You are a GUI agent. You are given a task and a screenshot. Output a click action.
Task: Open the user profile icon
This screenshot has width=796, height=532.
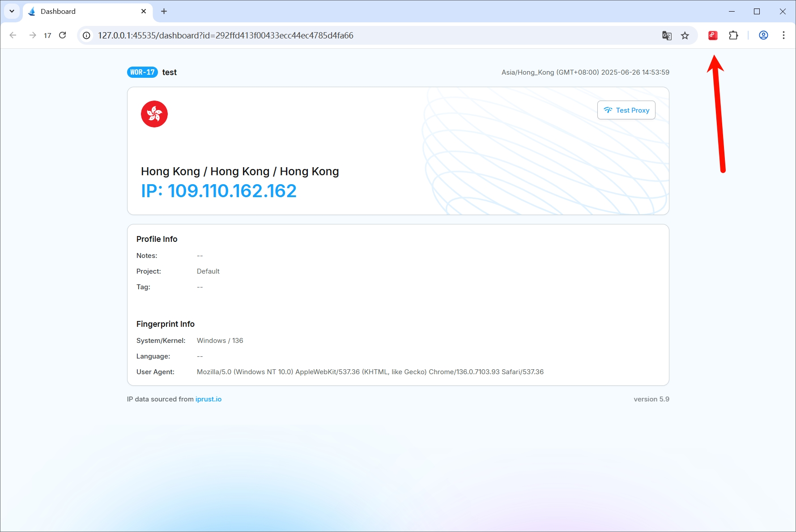763,35
